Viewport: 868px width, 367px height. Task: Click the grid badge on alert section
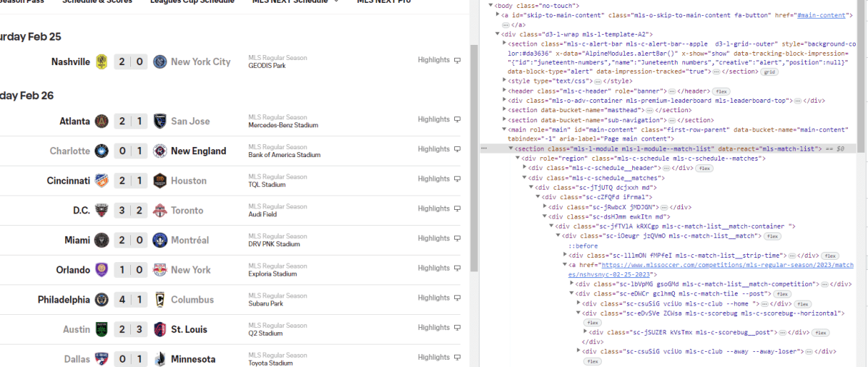tap(769, 72)
